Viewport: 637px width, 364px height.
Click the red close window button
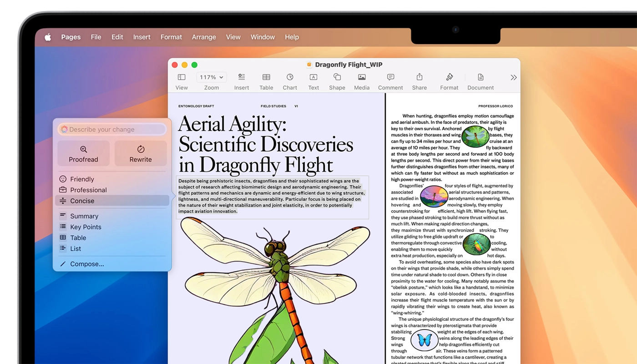click(x=175, y=65)
